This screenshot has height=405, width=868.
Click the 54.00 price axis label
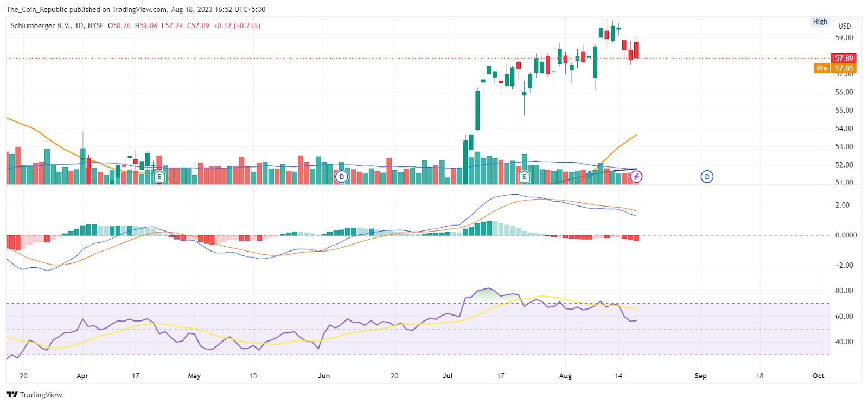tap(844, 128)
